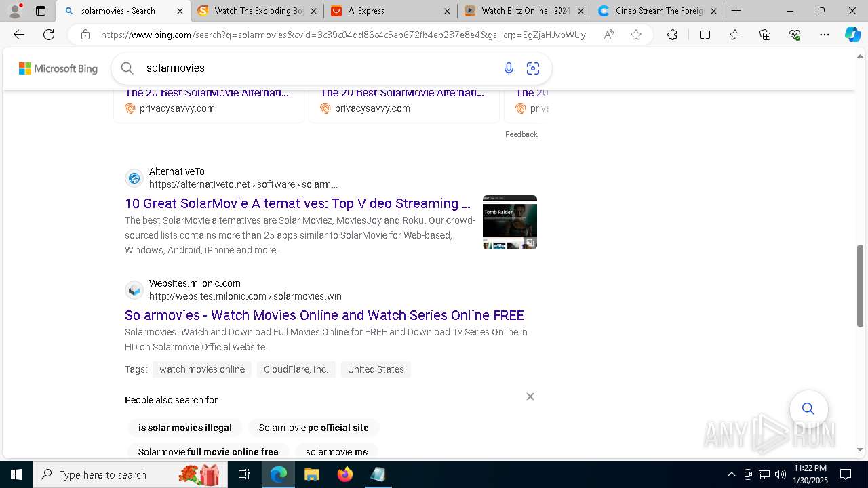Close the Cineb Stream tab

point(713,11)
